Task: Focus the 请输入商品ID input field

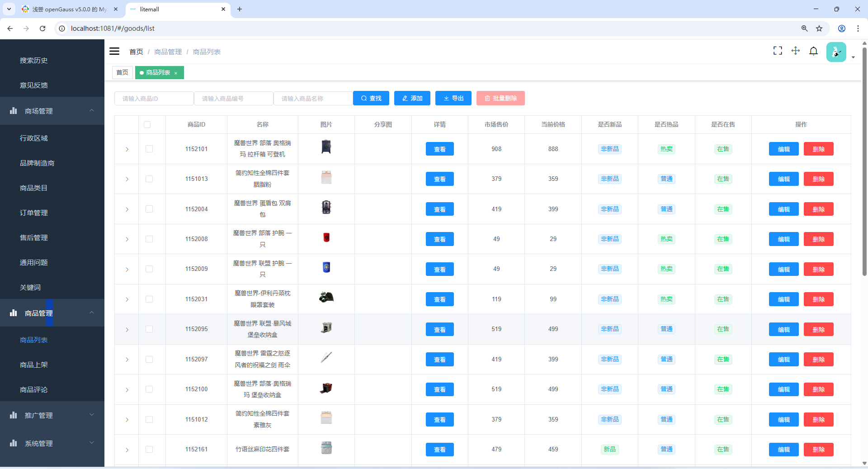Action: click(154, 98)
